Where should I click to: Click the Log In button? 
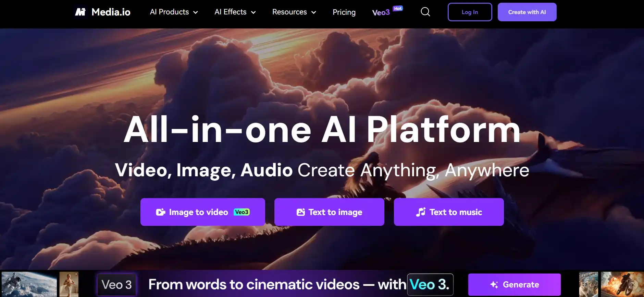tap(470, 12)
